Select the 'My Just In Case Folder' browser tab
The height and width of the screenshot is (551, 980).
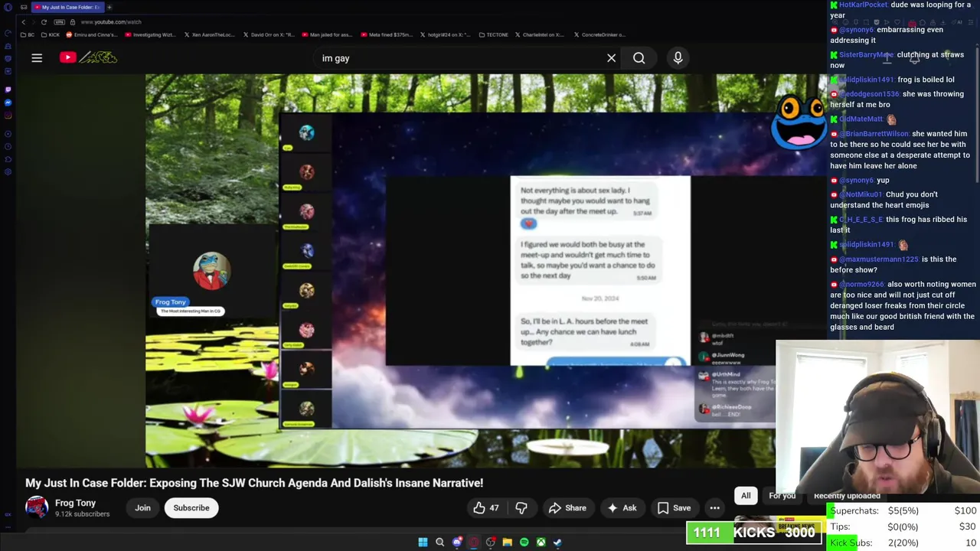click(67, 7)
